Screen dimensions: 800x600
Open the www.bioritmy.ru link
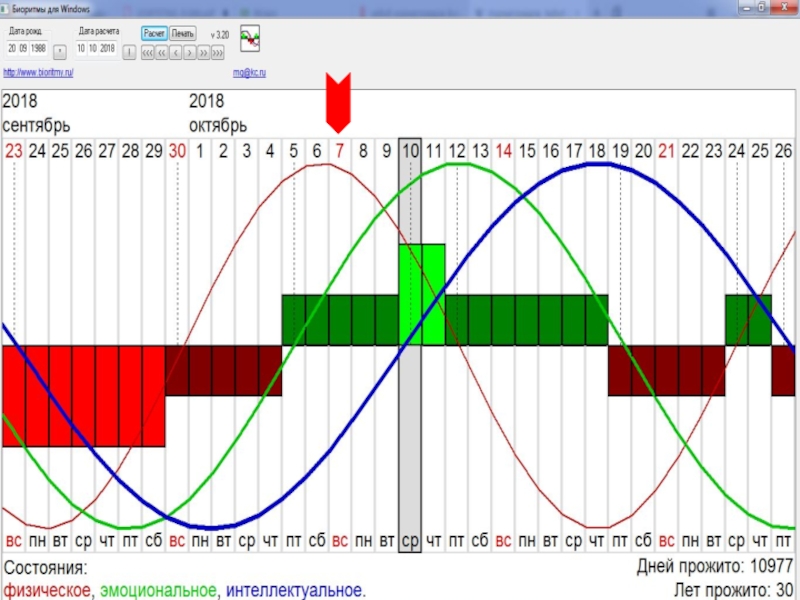click(x=39, y=73)
